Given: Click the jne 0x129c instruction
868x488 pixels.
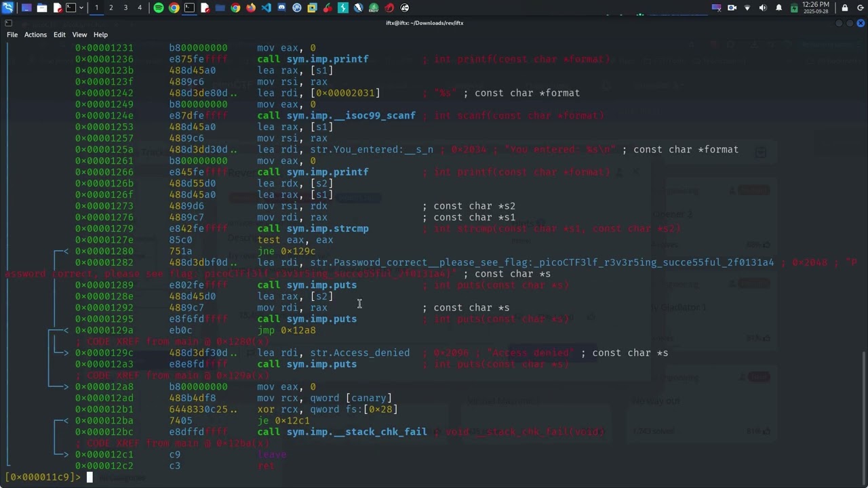Looking at the screenshot, I should pos(286,251).
